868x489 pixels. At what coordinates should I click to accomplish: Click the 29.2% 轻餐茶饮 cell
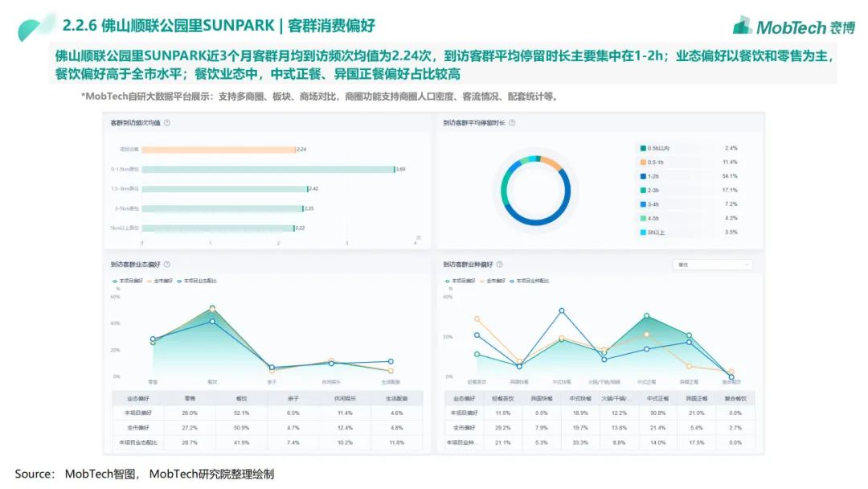coord(502,428)
